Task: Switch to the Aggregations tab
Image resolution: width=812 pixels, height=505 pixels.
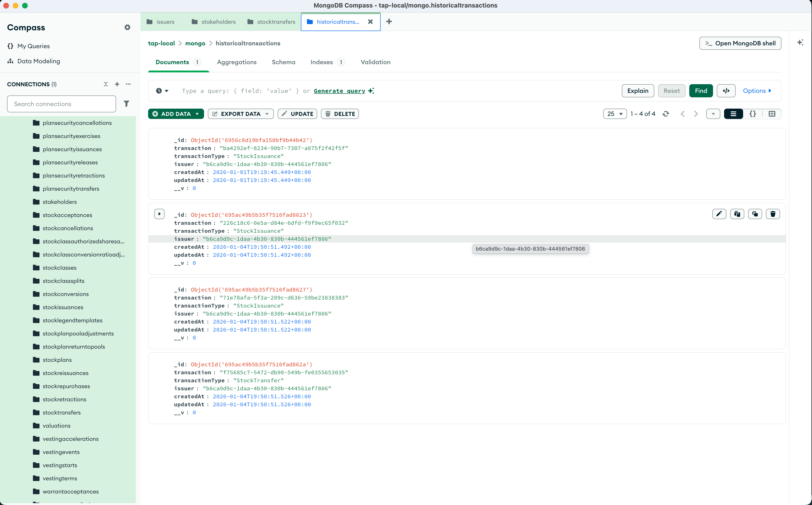Action: click(x=237, y=62)
